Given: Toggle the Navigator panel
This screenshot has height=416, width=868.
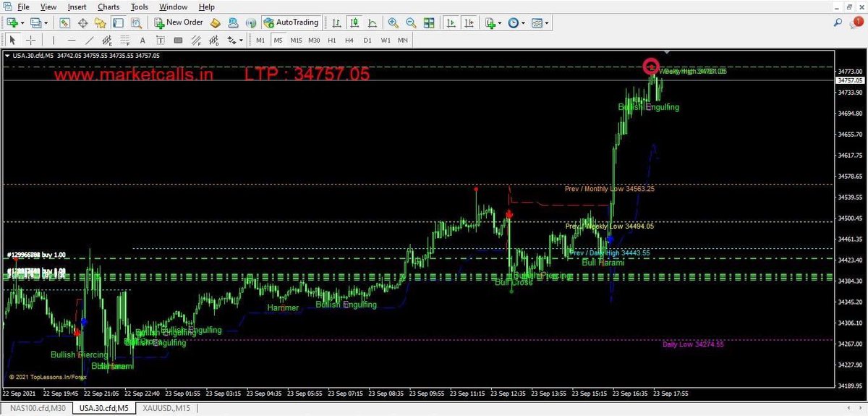Looking at the screenshot, I should click(101, 22).
